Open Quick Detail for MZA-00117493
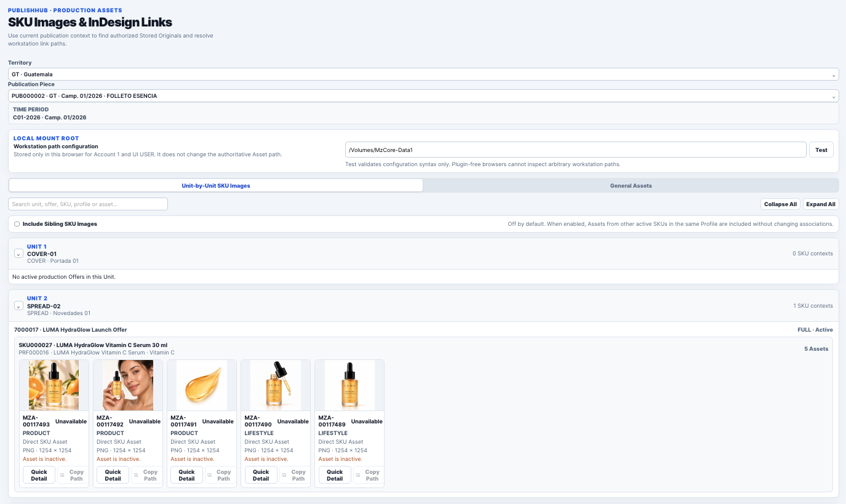This screenshot has height=504, width=846. click(39, 475)
